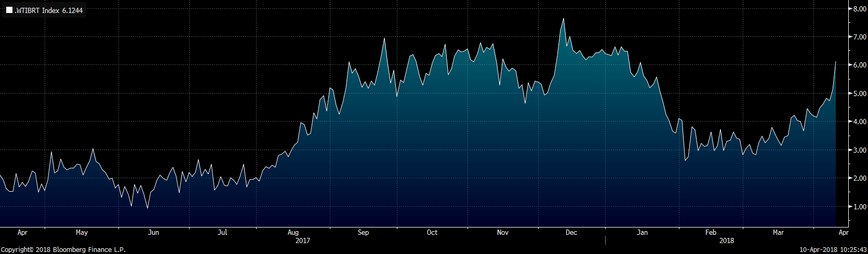Click the 8.00 y-axis label
Screen dimensions: 868x254
(859, 9)
